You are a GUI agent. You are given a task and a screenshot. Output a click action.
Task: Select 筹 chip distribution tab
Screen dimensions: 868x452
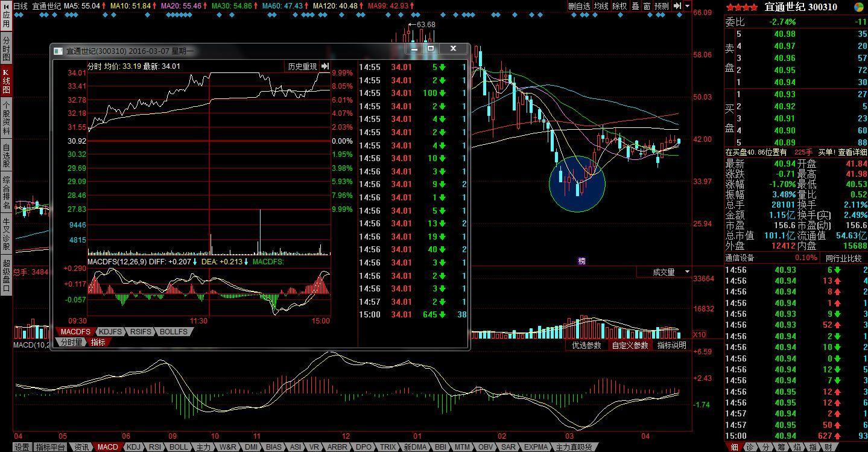click(x=781, y=447)
